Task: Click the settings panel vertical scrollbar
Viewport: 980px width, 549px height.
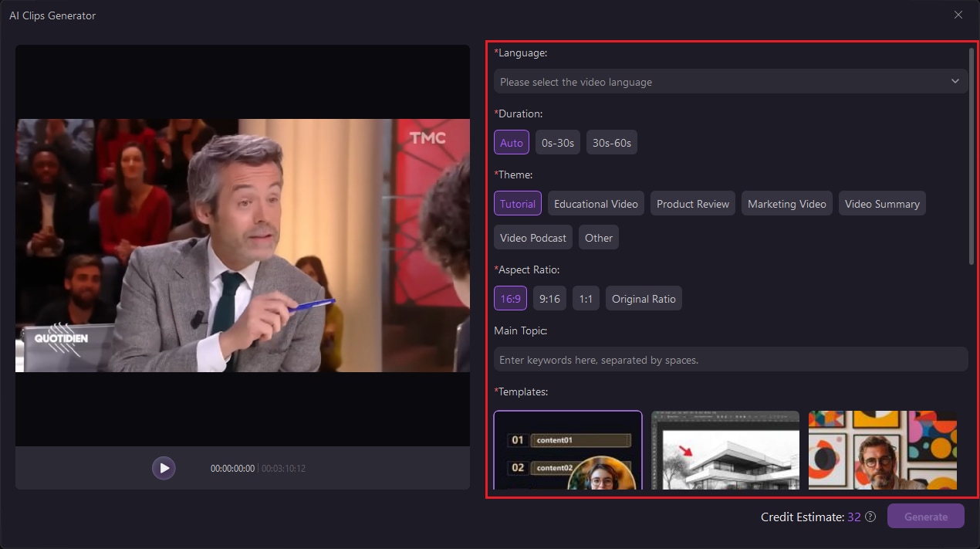Action: click(972, 156)
